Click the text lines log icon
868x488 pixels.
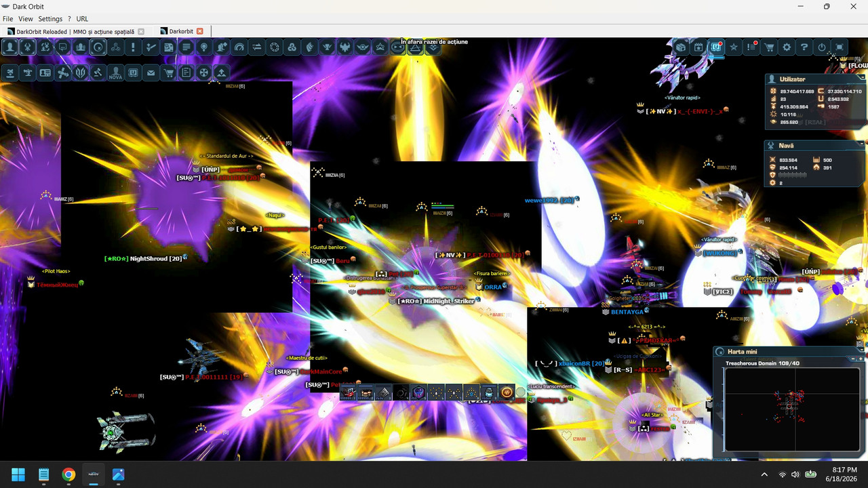coord(186,47)
